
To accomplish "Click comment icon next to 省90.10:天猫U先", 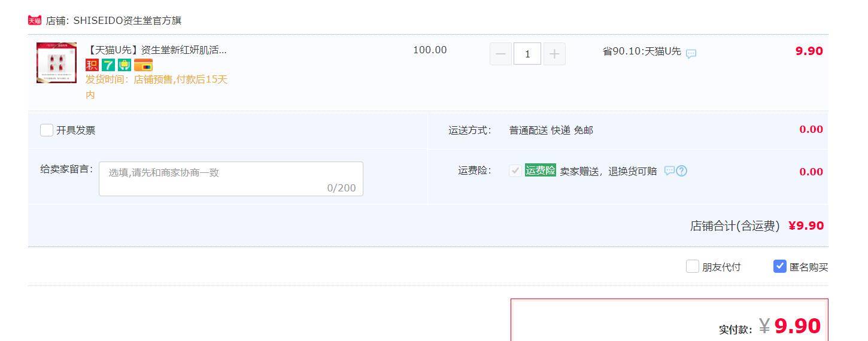I will point(691,54).
